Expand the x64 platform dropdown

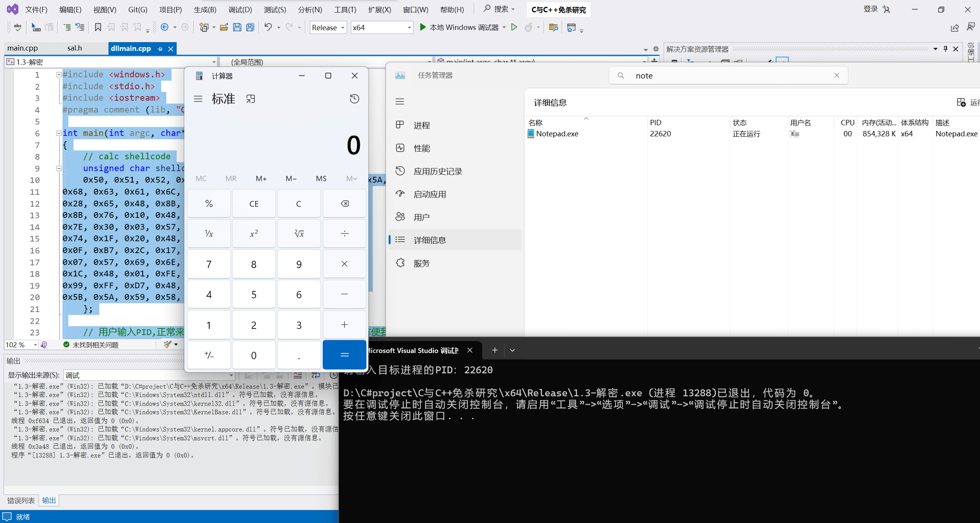[x=382, y=28]
